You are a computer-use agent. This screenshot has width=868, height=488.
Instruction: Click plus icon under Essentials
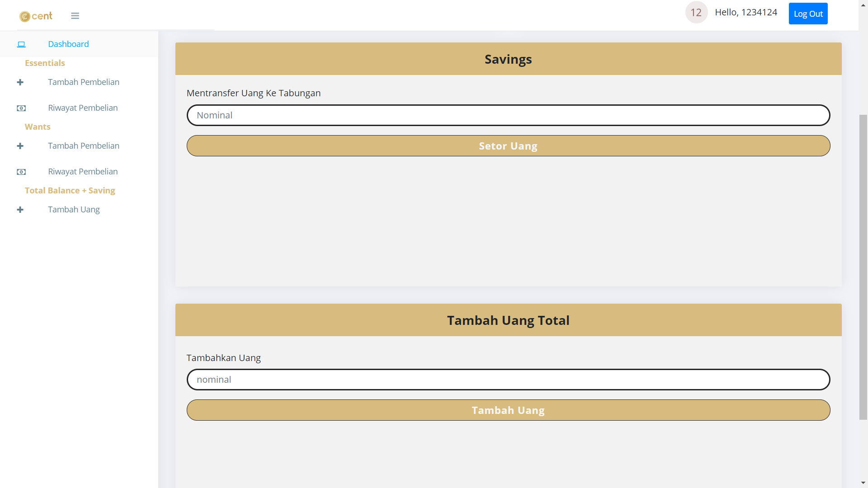[20, 82]
